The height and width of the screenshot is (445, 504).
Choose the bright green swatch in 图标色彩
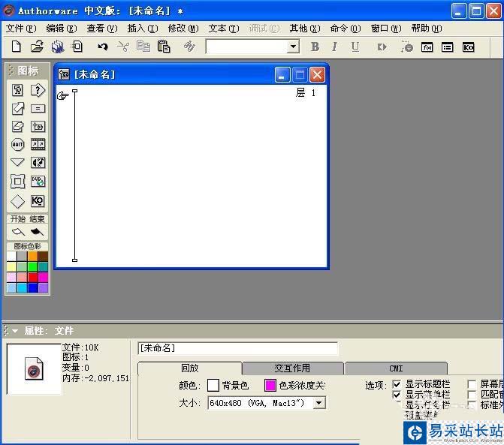pos(32,266)
